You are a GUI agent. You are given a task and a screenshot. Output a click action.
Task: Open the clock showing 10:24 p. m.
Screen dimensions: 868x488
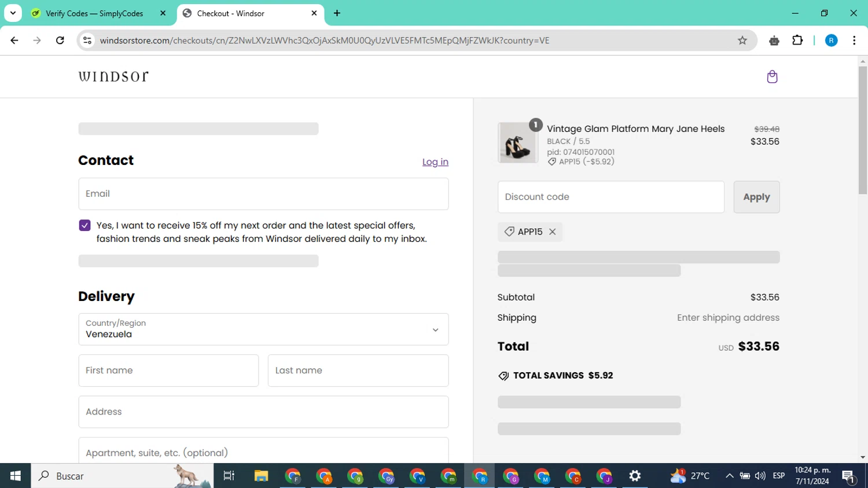(812, 476)
